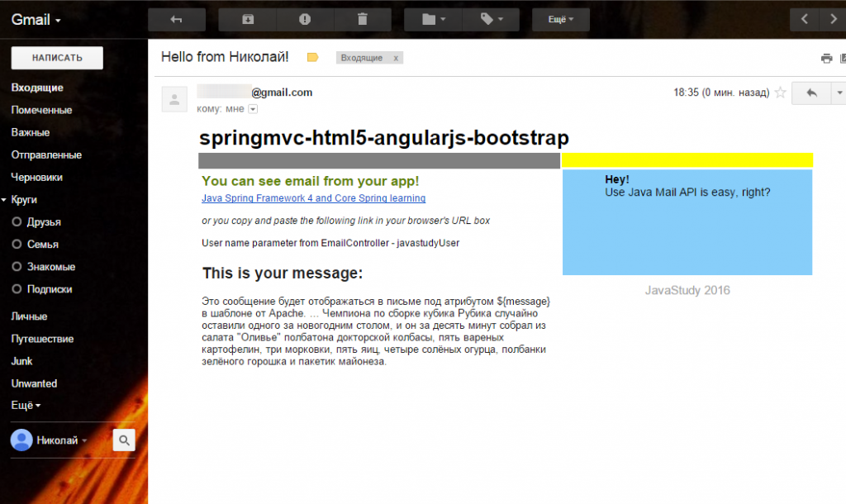Report this email as spam

pyautogui.click(x=304, y=19)
